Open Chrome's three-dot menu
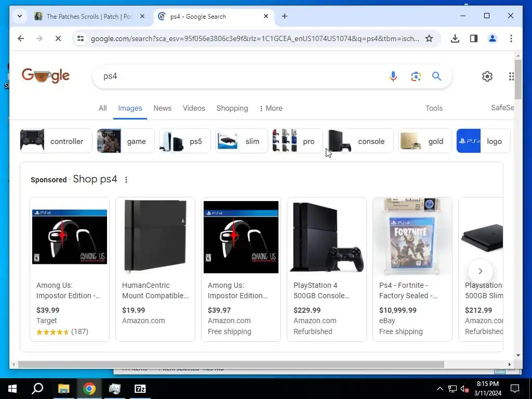This screenshot has height=399, width=532. (x=511, y=38)
